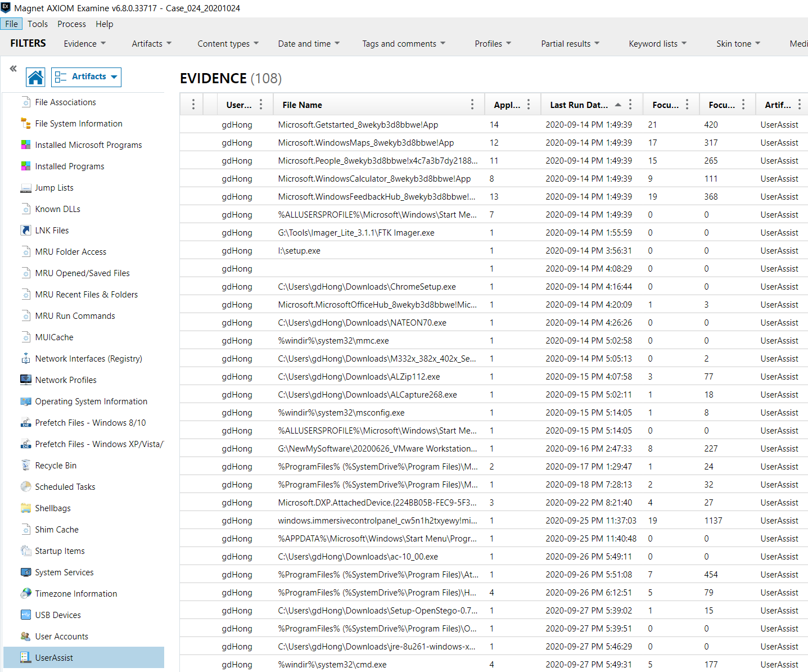This screenshot has width=808, height=672.
Task: Click the File System Information icon
Action: pos(26,124)
